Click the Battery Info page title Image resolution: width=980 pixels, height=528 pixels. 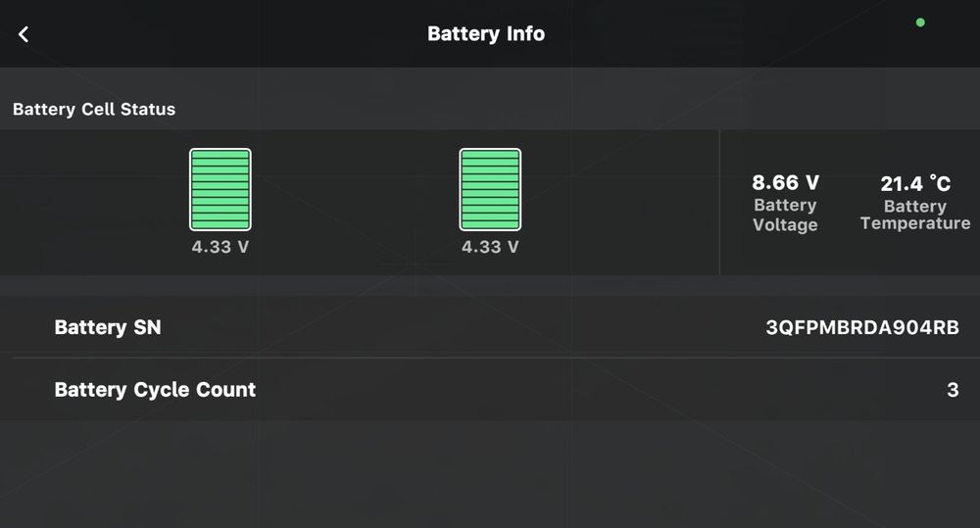pyautogui.click(x=486, y=33)
